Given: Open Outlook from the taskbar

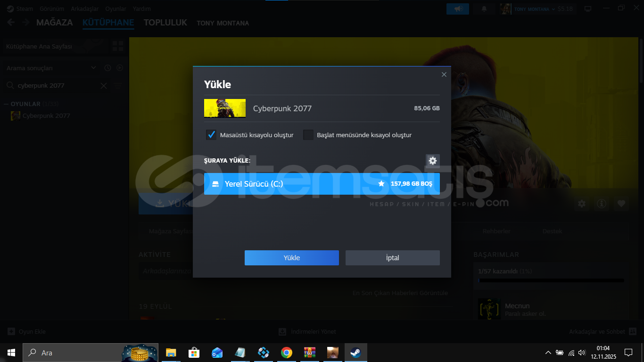Looking at the screenshot, I should tap(217, 353).
